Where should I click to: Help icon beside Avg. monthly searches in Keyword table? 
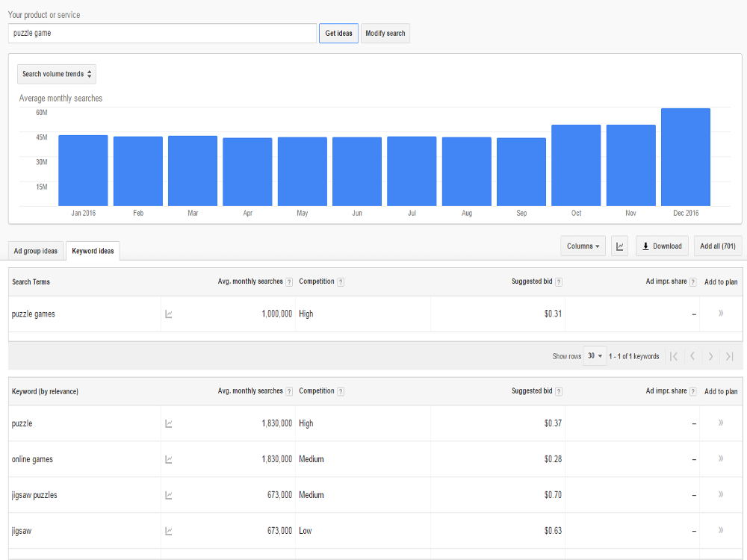(288, 391)
